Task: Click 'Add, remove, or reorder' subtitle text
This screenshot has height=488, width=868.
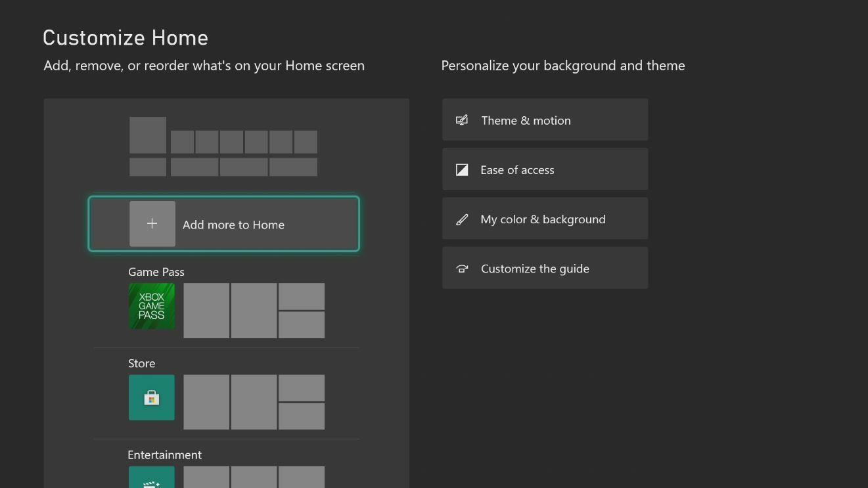Action: coord(204,66)
